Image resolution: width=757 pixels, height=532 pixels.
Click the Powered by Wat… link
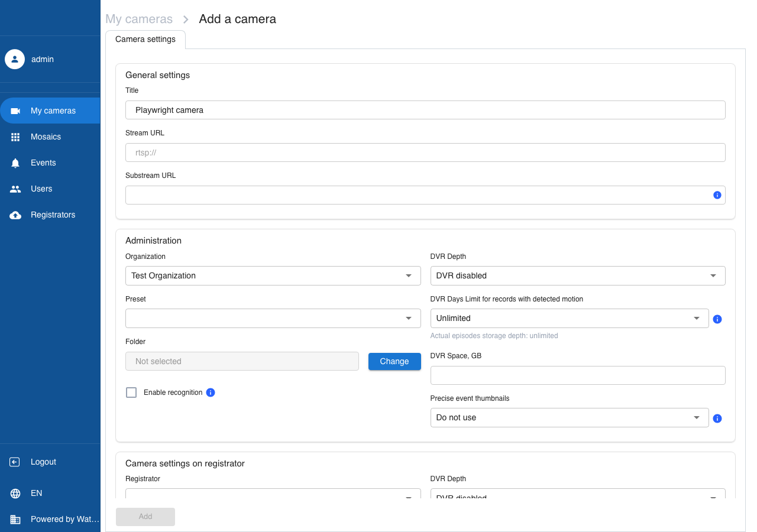64,519
